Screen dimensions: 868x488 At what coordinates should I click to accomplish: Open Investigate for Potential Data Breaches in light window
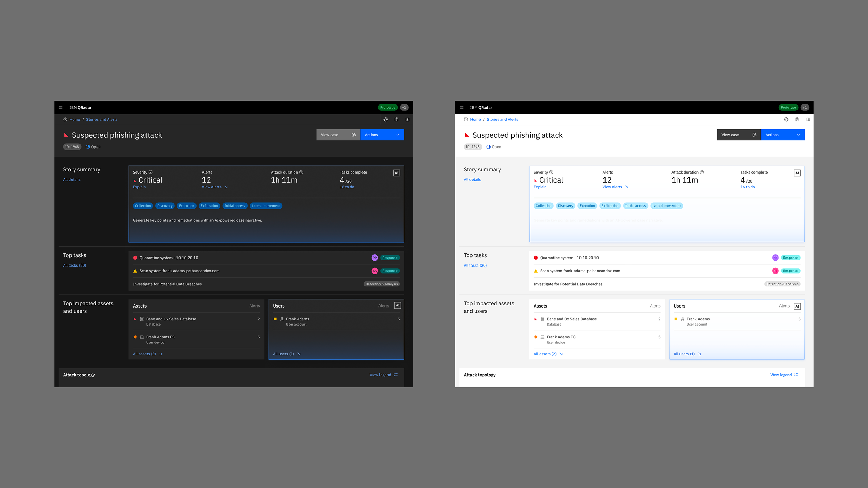(667, 284)
